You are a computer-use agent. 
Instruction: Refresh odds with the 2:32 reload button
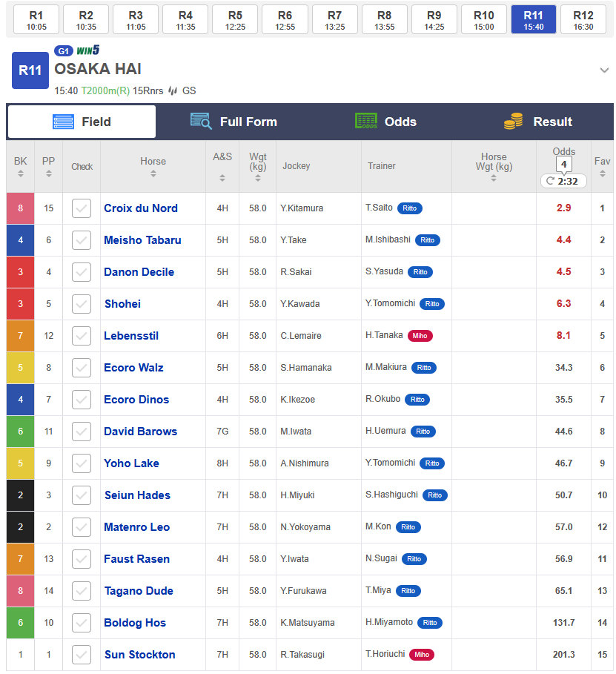[563, 181]
